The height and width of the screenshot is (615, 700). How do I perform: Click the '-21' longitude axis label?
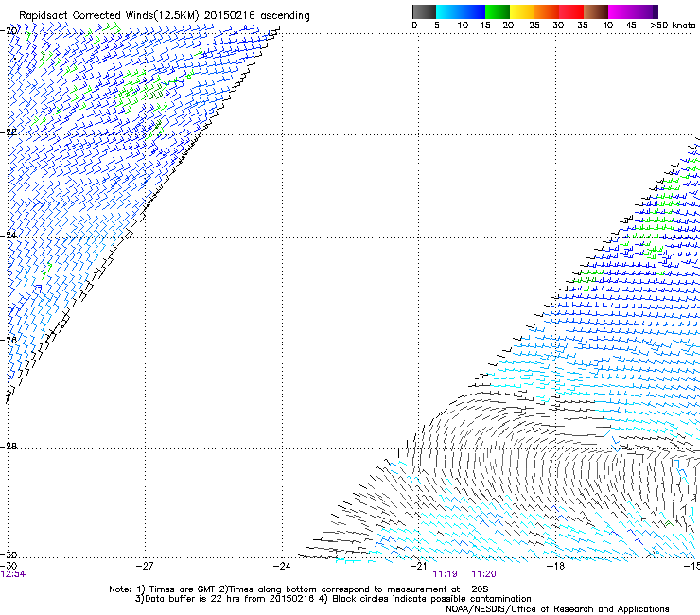[x=419, y=566]
